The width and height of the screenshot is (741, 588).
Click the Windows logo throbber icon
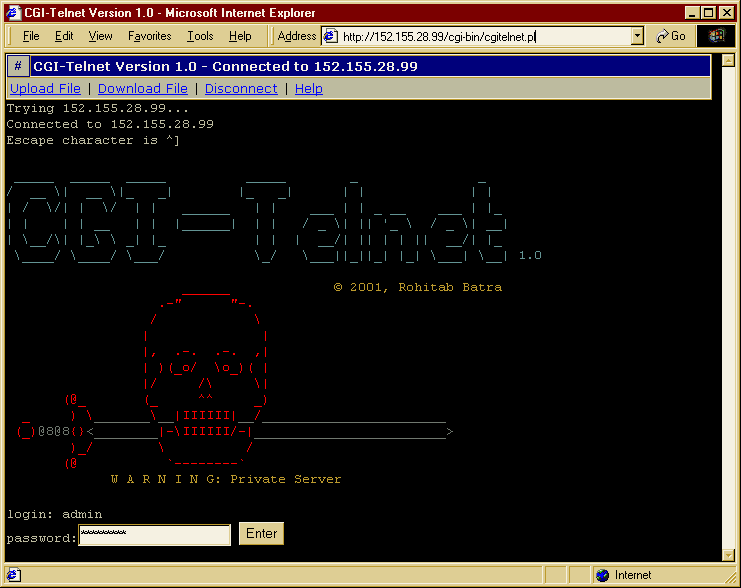pyautogui.click(x=716, y=36)
